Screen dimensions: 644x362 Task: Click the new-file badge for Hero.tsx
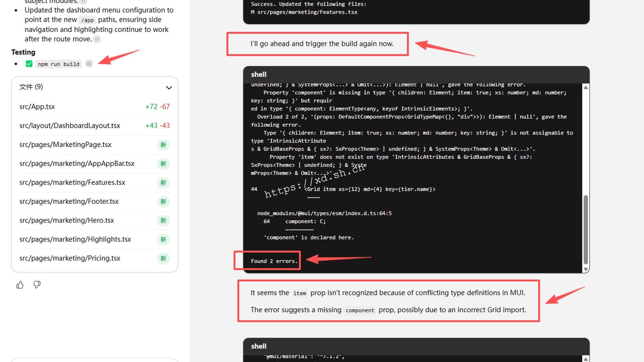(x=163, y=221)
